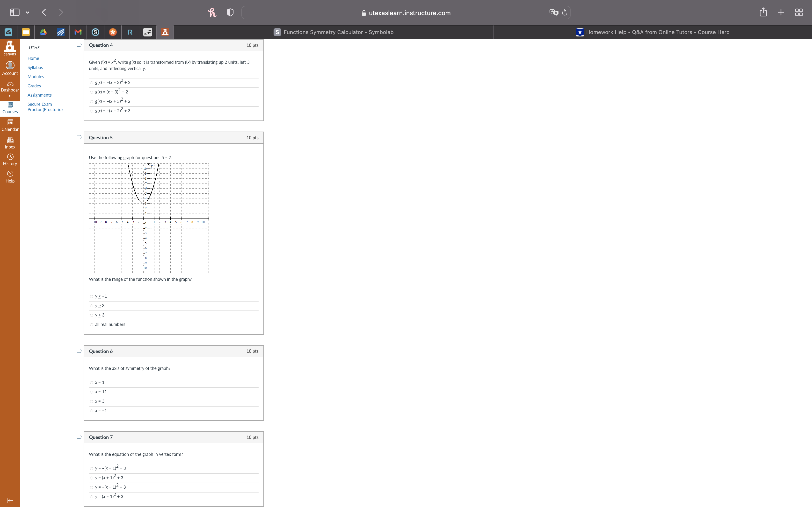Open the Canvas Calendar
This screenshot has height=507, width=812.
10,125
